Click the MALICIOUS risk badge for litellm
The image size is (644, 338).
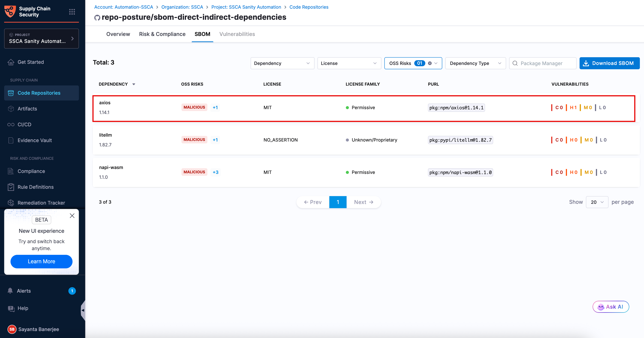click(194, 140)
